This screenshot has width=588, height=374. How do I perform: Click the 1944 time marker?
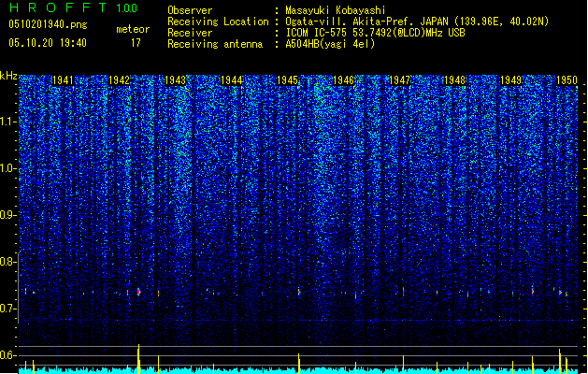coord(232,80)
